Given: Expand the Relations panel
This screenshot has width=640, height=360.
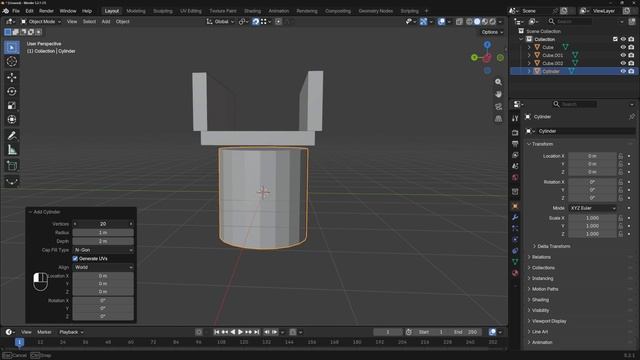Looking at the screenshot, I should [x=541, y=257].
